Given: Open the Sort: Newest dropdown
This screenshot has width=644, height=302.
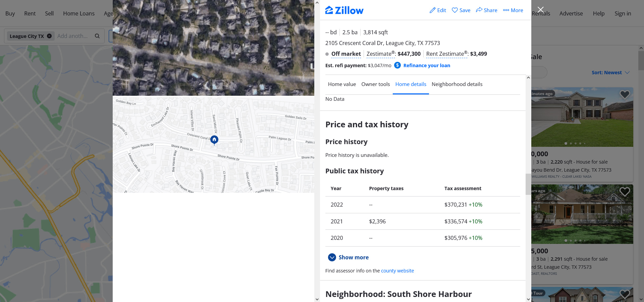Looking at the screenshot, I should 610,73.
